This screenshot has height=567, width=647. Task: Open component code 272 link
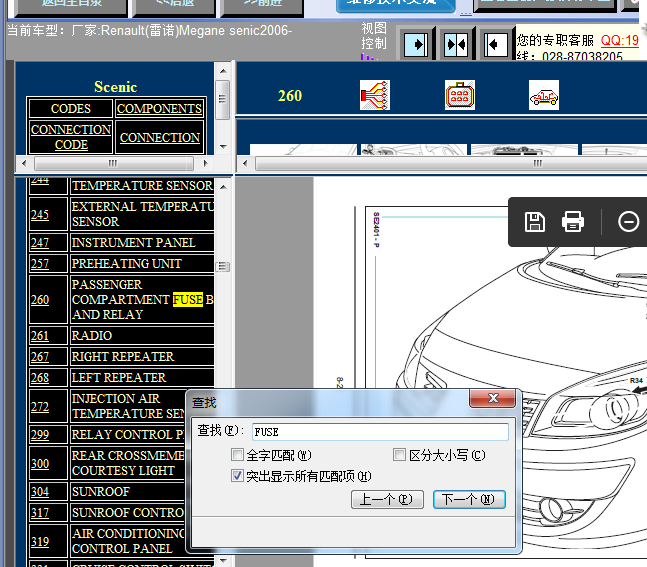(x=40, y=406)
